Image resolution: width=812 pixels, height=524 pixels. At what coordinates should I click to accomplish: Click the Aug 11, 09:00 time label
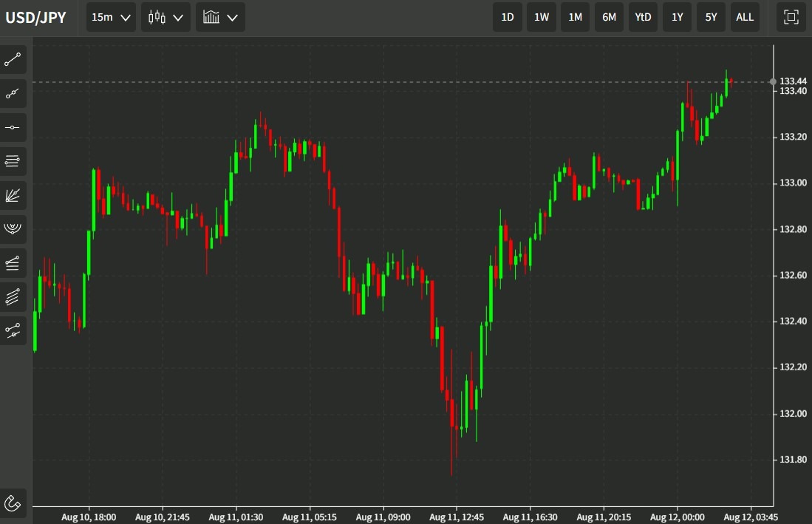pos(383,517)
